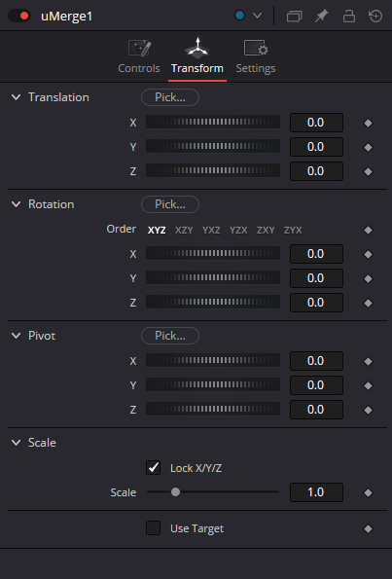Viewport: 392px width, 579px height.
Task: Add keyframe for Pivot X
Action: coord(368,361)
